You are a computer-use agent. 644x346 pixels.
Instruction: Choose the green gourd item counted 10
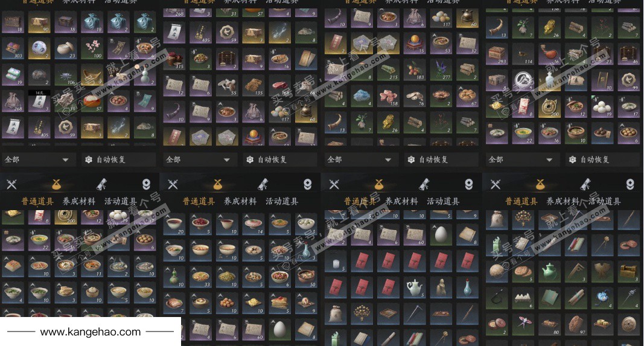click(174, 277)
